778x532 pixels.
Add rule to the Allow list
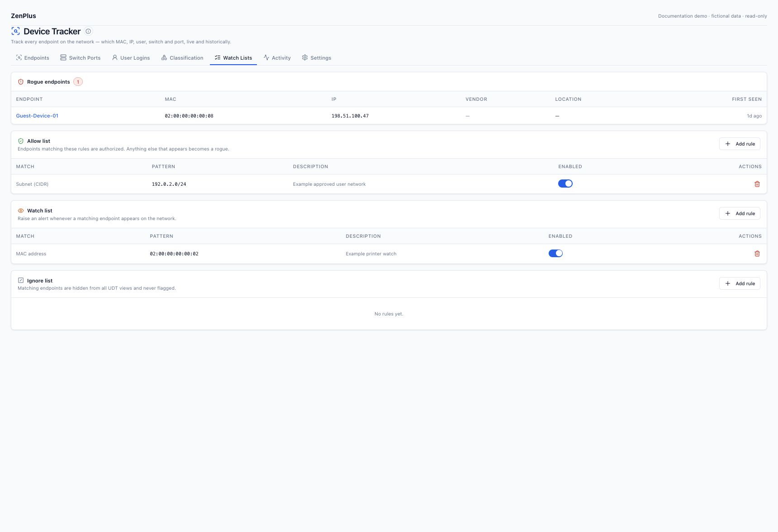(x=740, y=144)
